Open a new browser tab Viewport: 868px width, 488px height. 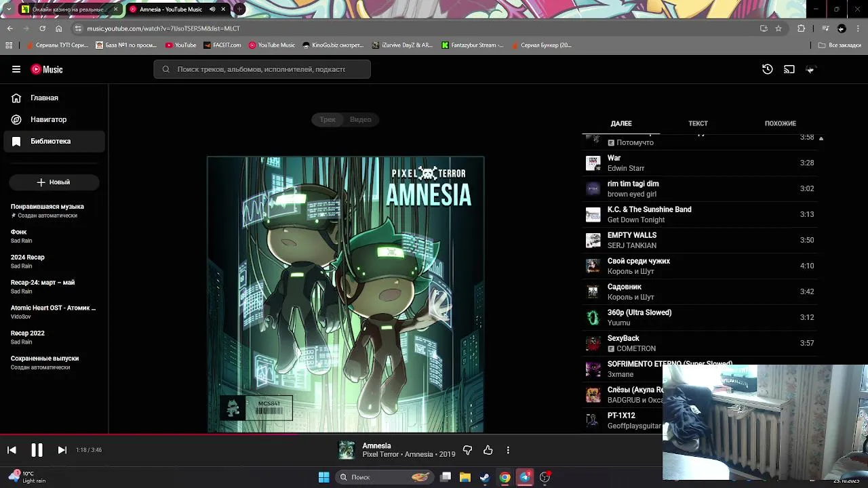pos(239,9)
